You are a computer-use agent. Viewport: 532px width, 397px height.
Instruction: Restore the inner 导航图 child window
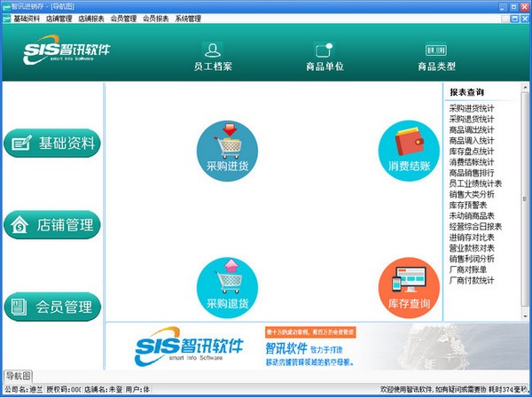(514, 19)
